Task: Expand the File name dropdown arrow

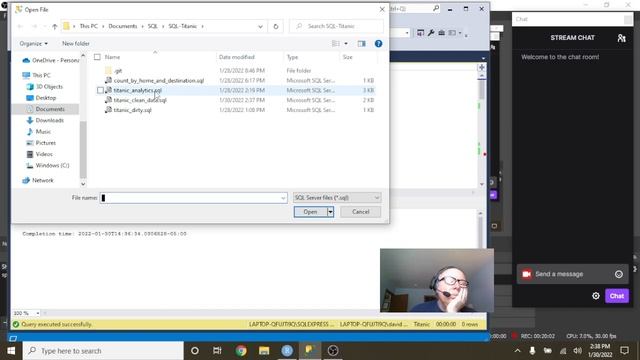Action: coord(283,198)
